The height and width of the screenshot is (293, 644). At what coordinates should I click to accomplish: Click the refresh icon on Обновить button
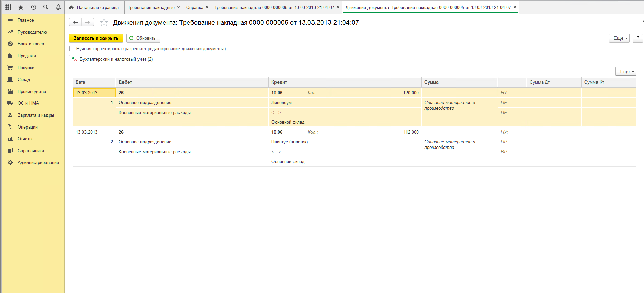point(131,38)
